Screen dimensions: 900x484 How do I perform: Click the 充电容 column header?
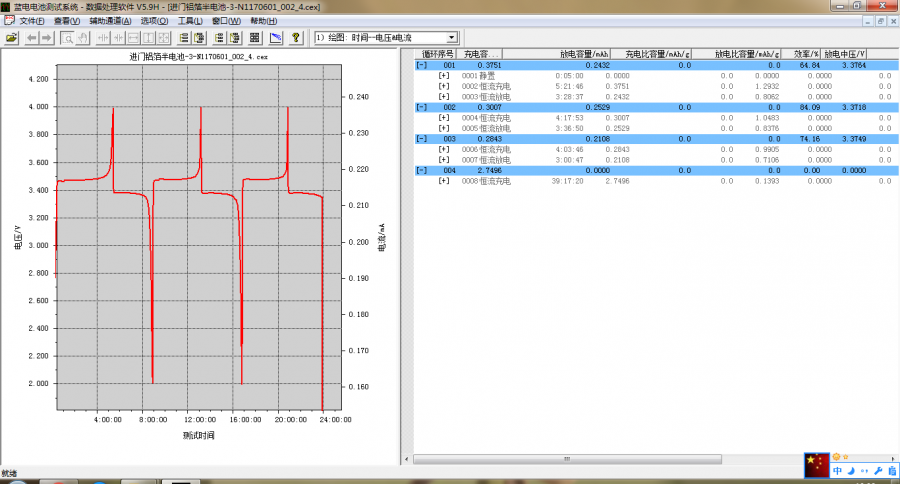(478, 54)
